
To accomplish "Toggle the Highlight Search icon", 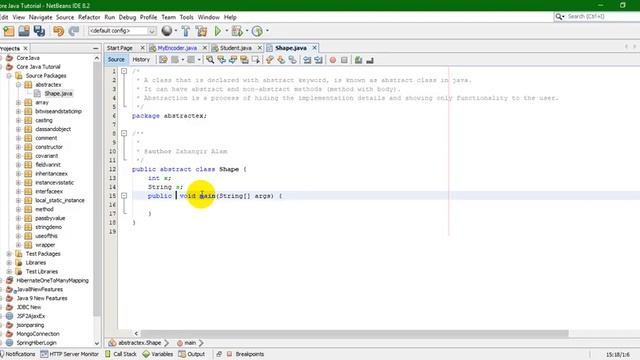I will click(244, 60).
